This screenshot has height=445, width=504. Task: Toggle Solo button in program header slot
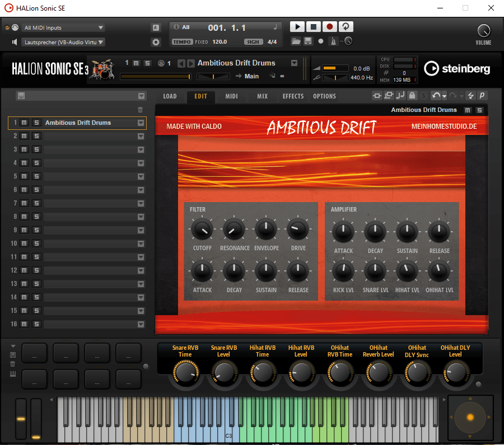[x=147, y=63]
